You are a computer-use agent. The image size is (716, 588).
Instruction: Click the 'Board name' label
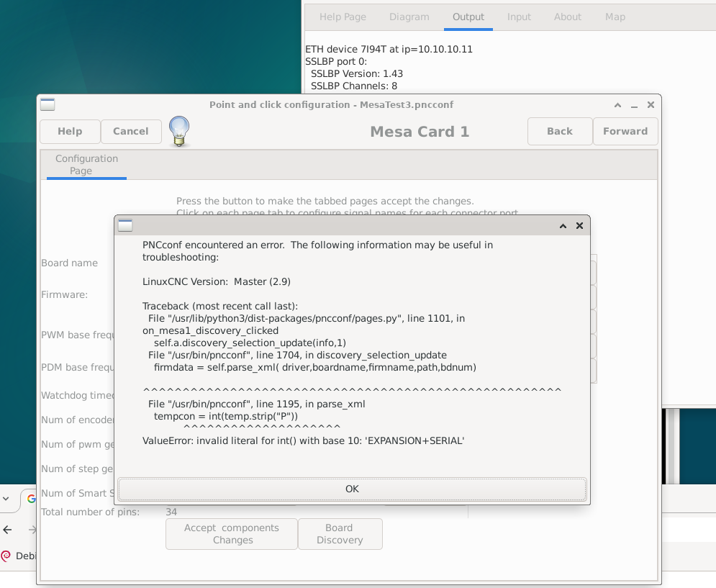pyautogui.click(x=69, y=263)
